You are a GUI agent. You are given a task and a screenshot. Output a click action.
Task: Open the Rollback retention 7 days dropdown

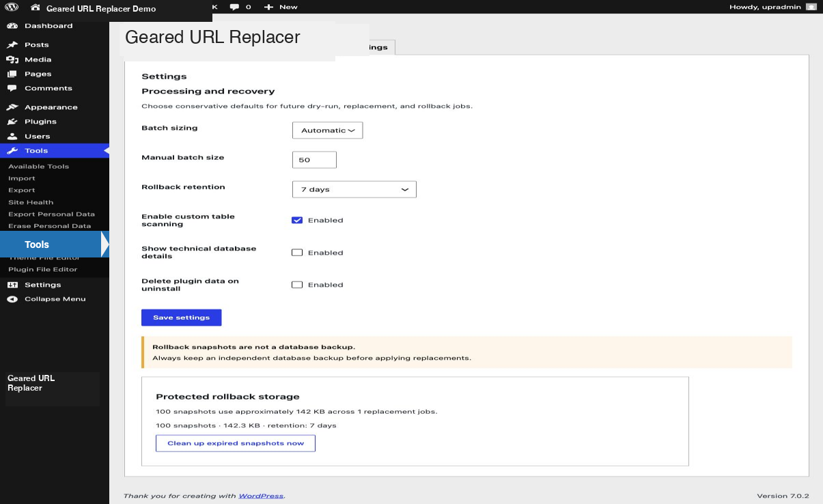point(354,189)
